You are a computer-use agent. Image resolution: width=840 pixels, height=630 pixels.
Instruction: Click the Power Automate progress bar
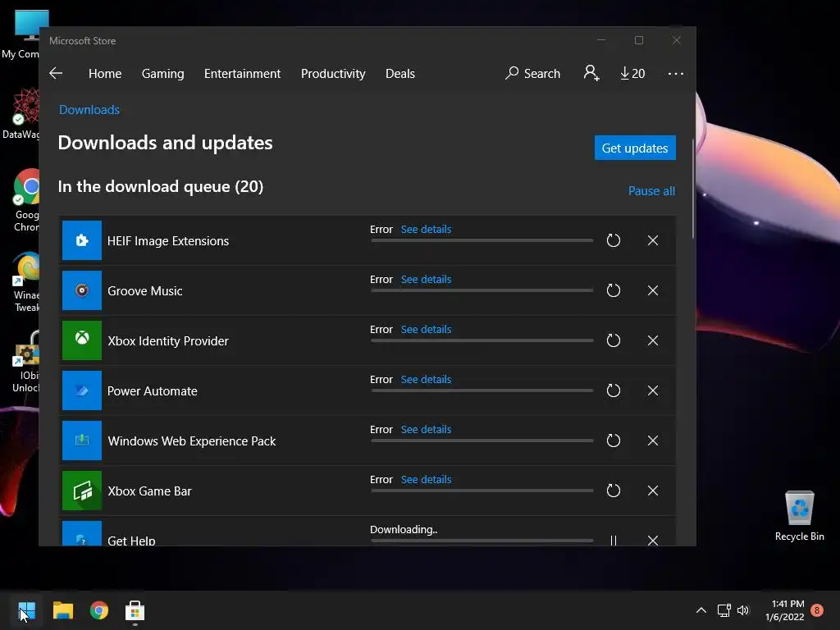[482, 390]
